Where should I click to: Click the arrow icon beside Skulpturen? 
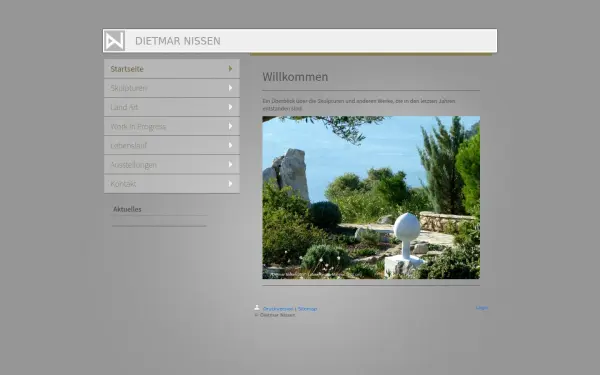tap(230, 88)
